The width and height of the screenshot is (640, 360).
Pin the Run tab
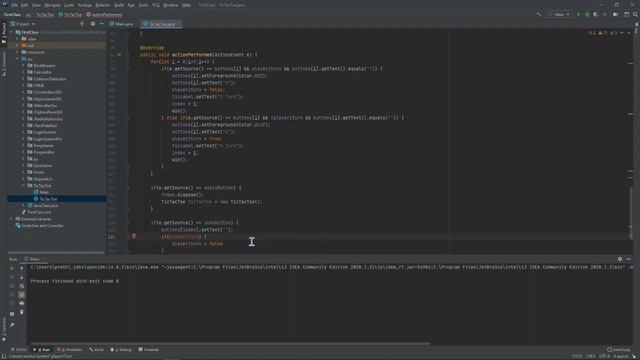[12, 325]
